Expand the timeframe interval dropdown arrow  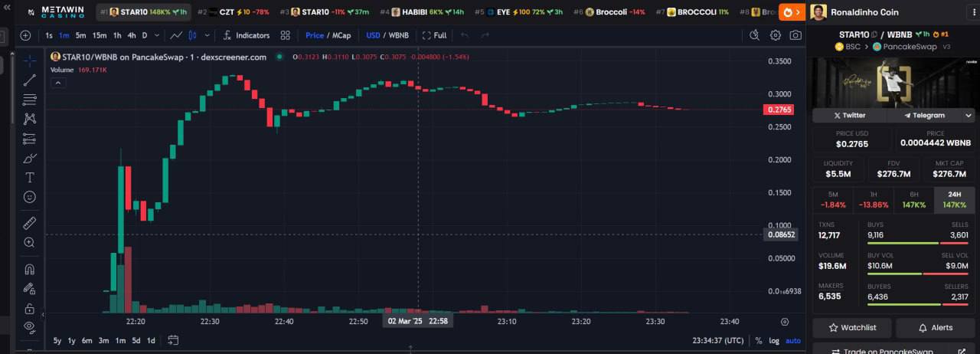click(157, 35)
